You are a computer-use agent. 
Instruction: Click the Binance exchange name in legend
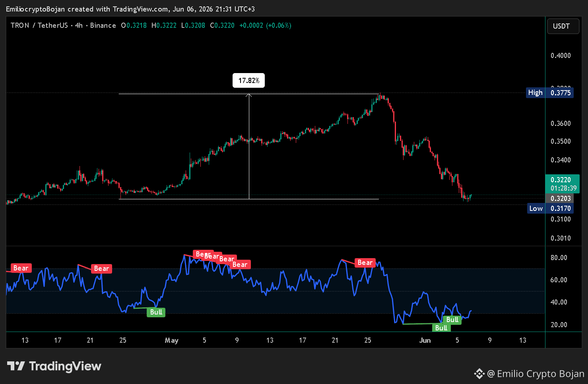103,25
